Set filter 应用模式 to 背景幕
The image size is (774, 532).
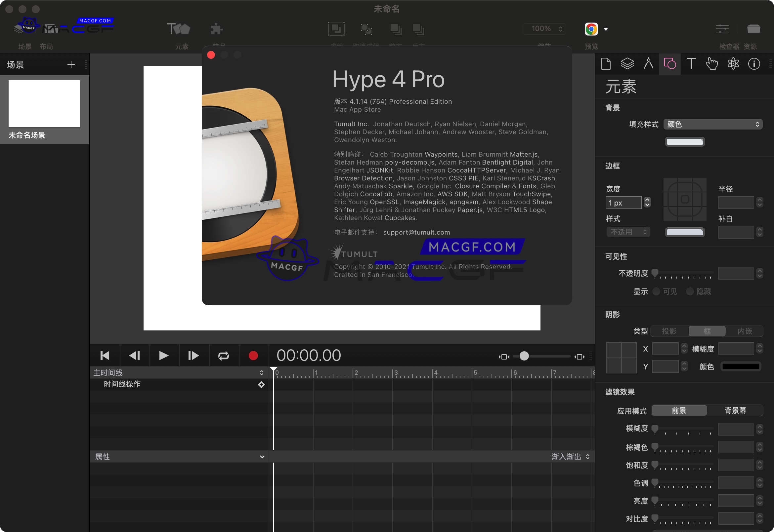736,410
